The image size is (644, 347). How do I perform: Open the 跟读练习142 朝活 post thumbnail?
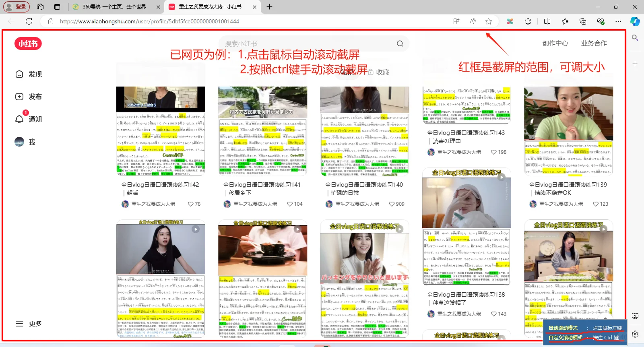pyautogui.click(x=161, y=131)
